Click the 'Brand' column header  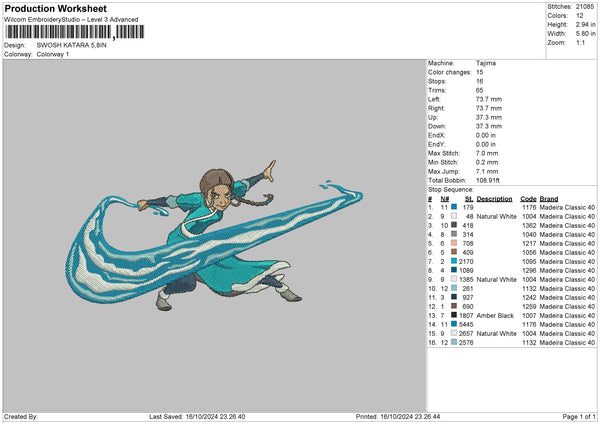[x=549, y=199]
